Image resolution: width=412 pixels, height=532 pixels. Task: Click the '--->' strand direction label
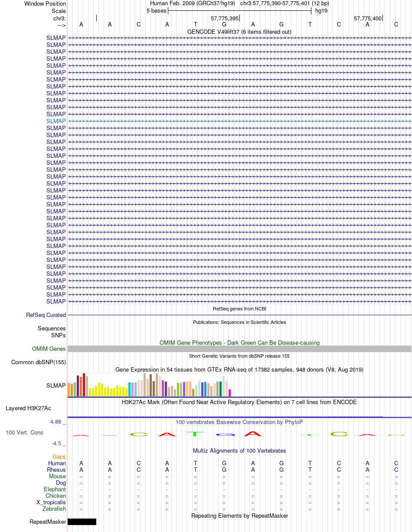(61, 25)
